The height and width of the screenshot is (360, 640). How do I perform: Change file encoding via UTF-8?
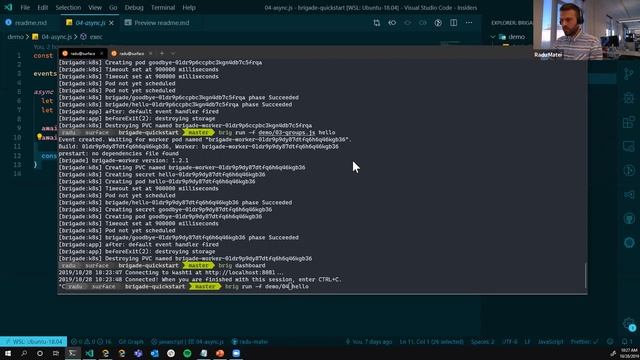pos(509,342)
